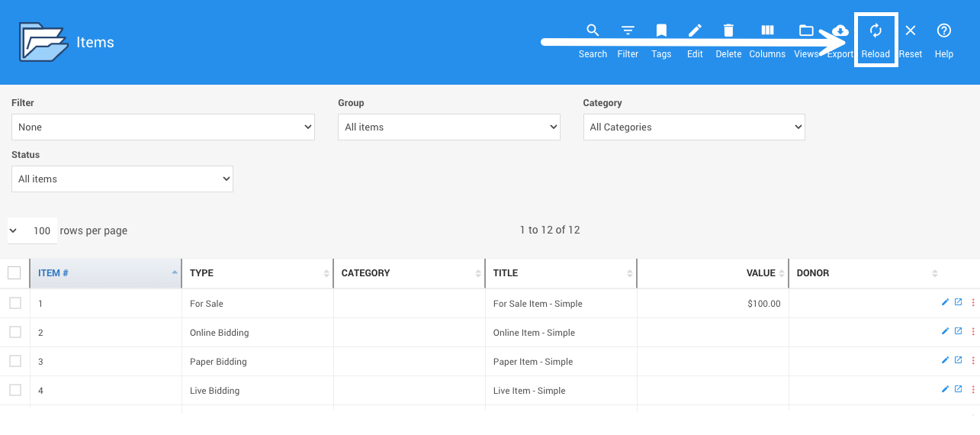Open the Status dropdown

122,179
